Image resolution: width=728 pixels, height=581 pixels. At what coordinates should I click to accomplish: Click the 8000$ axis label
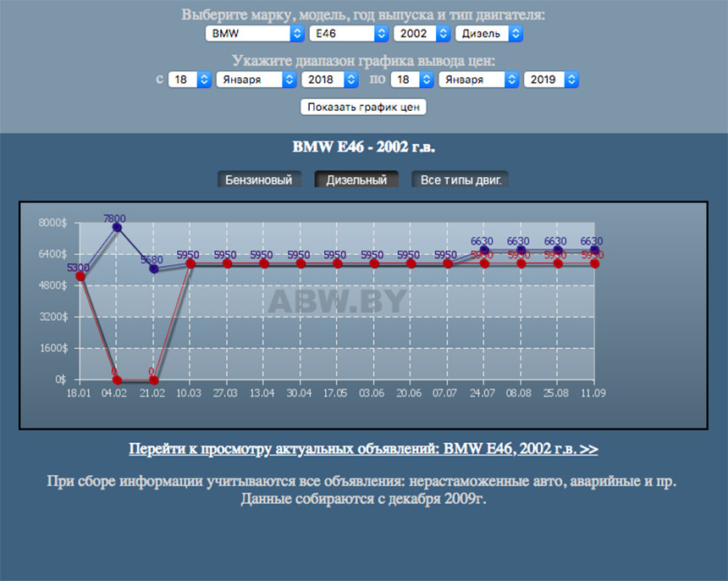coord(53,223)
